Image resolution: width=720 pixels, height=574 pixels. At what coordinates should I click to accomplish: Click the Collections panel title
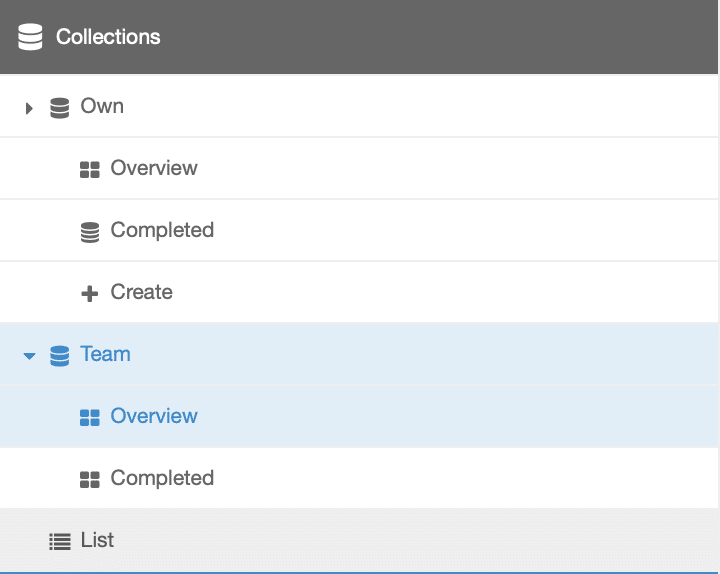[x=108, y=37]
